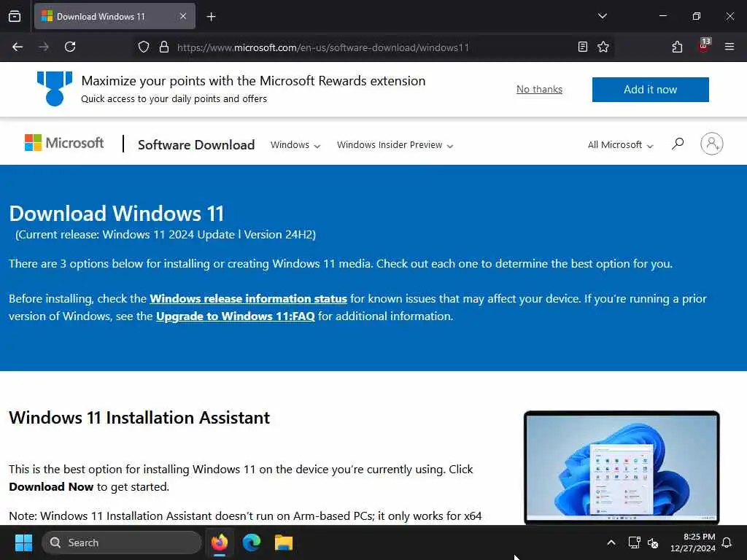Restore down the Firefox window
The image size is (747, 560).
(697, 16)
